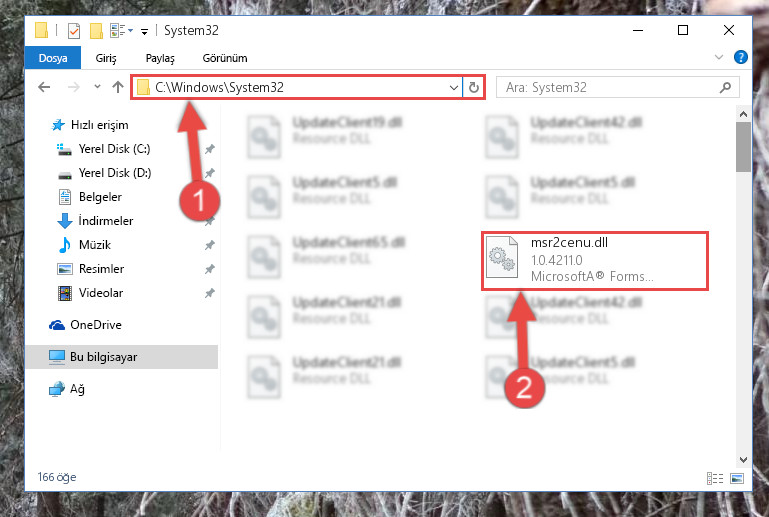The height and width of the screenshot is (517, 769).
Task: Toggle pin for Yerel Disk (C:)
Action: (x=210, y=149)
